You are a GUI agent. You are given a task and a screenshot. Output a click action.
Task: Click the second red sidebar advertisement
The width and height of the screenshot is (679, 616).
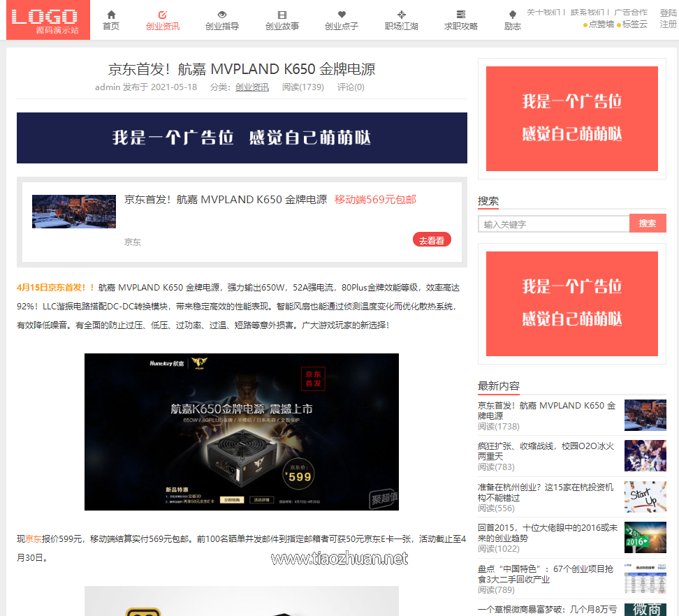[x=571, y=304]
